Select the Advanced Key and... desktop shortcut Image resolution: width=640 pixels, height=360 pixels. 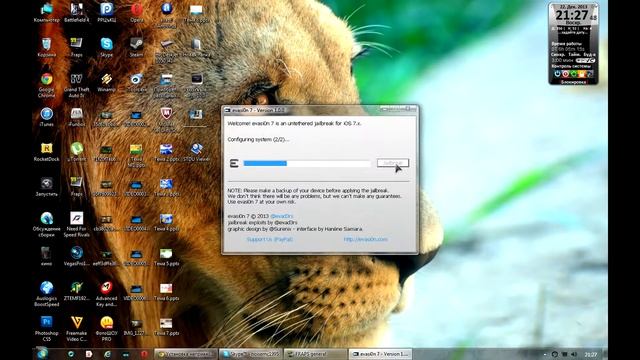point(107,294)
